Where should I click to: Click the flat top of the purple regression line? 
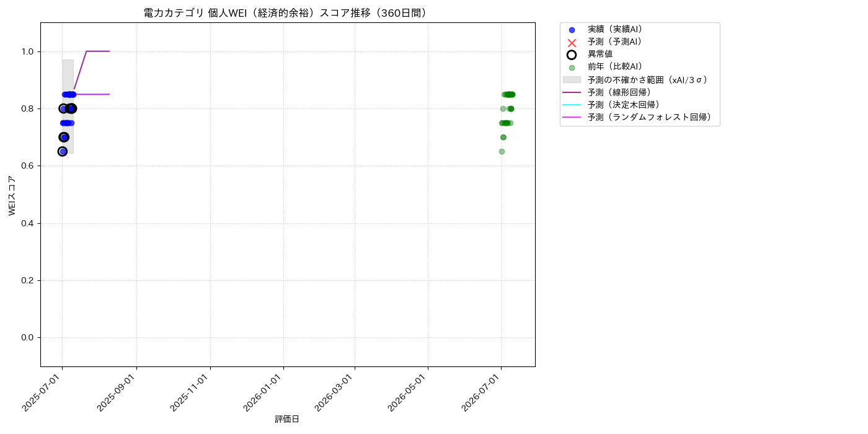[x=98, y=51]
